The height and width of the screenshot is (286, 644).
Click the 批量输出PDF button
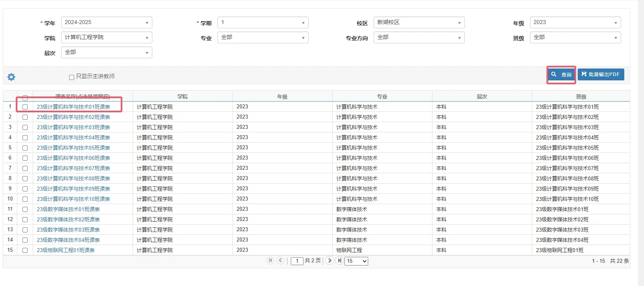(x=601, y=74)
